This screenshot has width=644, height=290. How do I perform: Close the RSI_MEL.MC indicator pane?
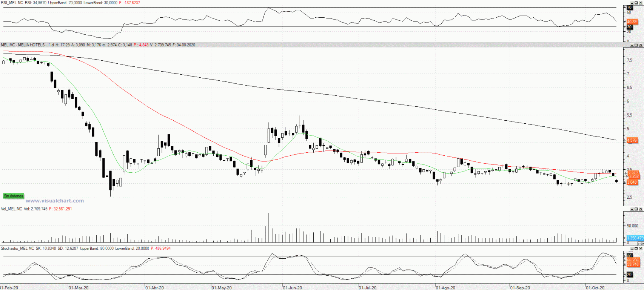(x=641, y=3)
